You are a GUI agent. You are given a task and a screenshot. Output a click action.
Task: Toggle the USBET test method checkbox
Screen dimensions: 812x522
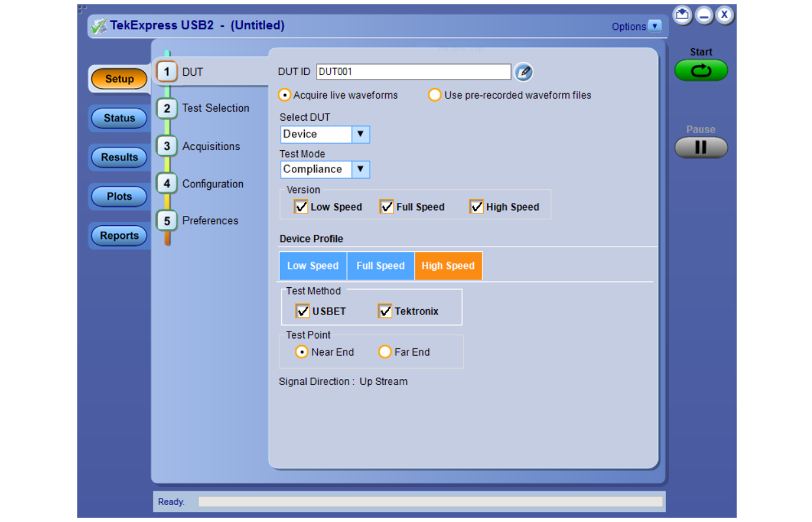(303, 311)
